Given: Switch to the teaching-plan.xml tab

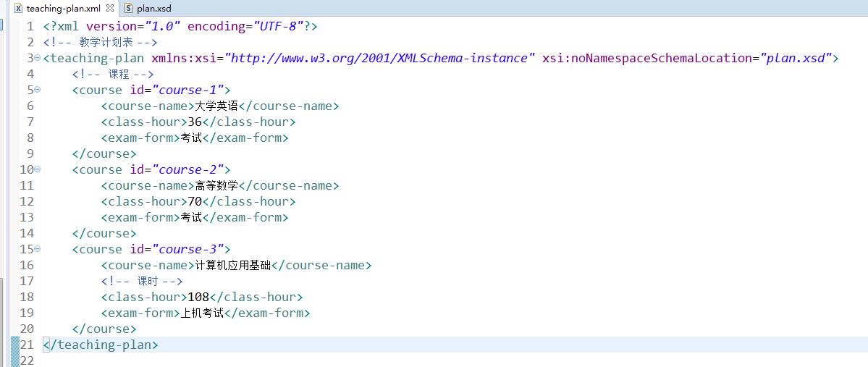Looking at the screenshot, I should click(64, 8).
